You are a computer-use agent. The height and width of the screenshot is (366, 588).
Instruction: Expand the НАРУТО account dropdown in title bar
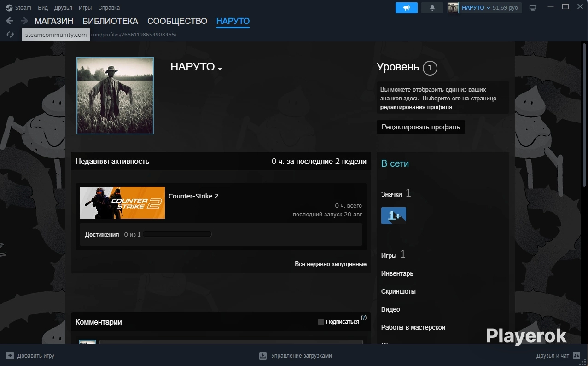click(476, 8)
